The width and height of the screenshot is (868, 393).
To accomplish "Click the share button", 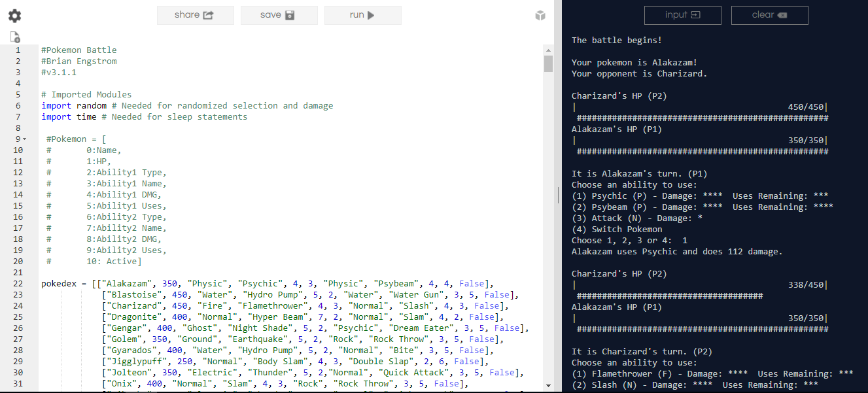I will [195, 15].
